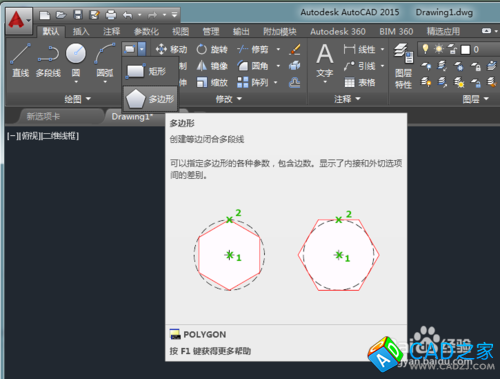500x379 pixels.
Task: Expand the 绘图 Draw panel
Action: pos(77,99)
